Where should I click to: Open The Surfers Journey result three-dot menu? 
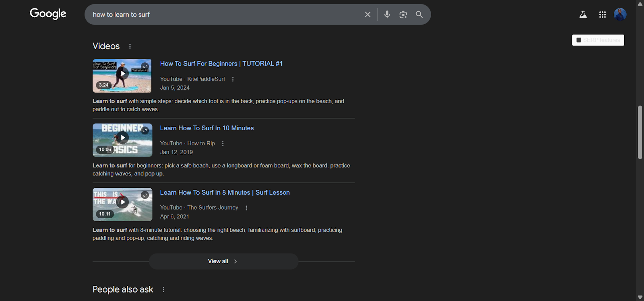point(246,208)
